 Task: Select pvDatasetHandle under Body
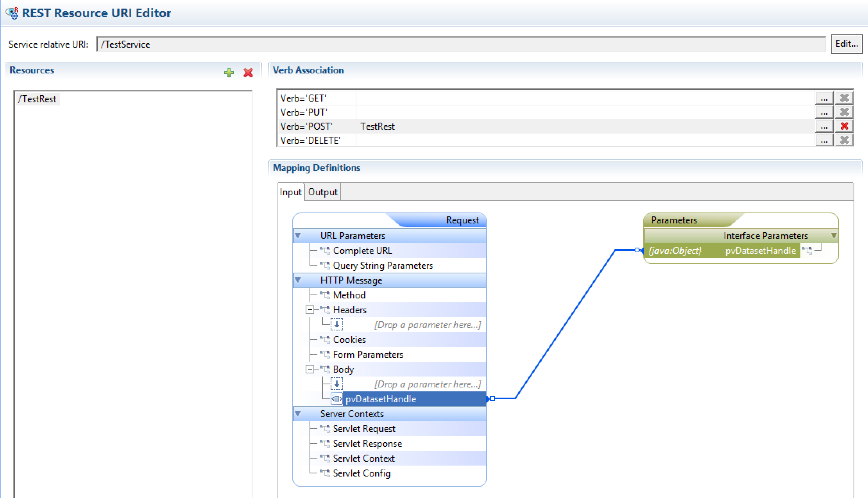click(x=414, y=399)
